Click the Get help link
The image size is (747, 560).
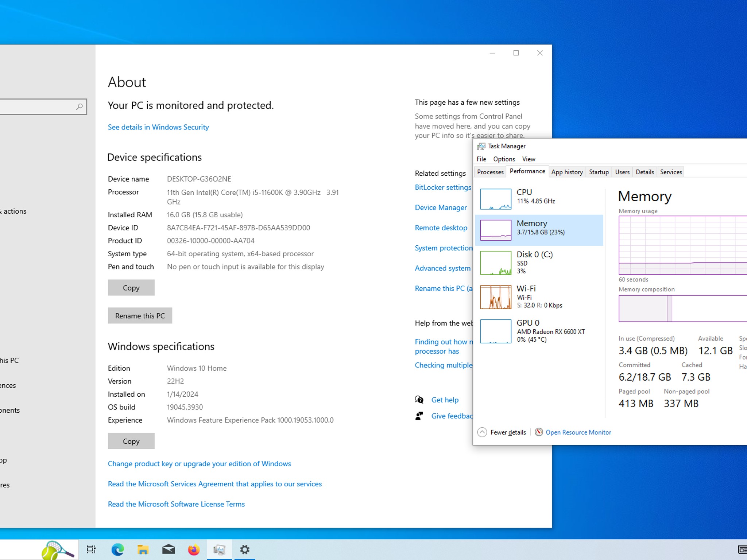coord(445,400)
